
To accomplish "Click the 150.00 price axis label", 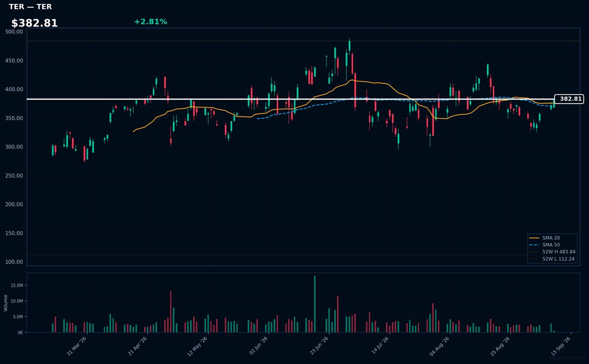I will point(14,234).
